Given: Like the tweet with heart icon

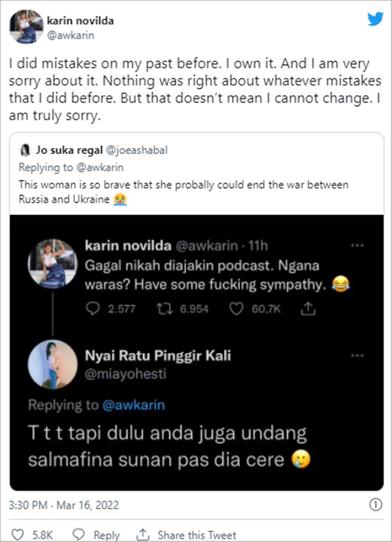Looking at the screenshot, I should pos(17,535).
